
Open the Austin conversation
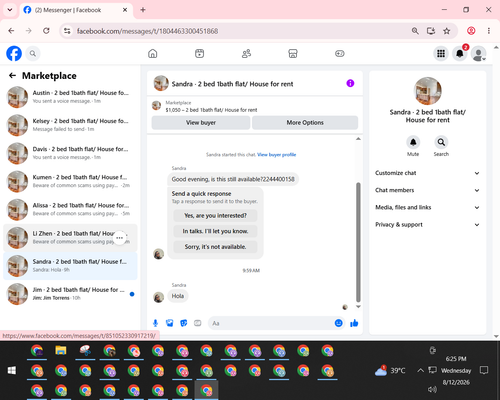click(70, 97)
